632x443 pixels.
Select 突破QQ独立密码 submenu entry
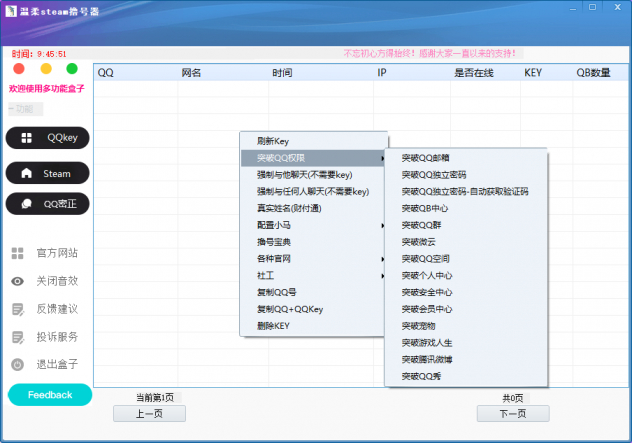point(466,175)
